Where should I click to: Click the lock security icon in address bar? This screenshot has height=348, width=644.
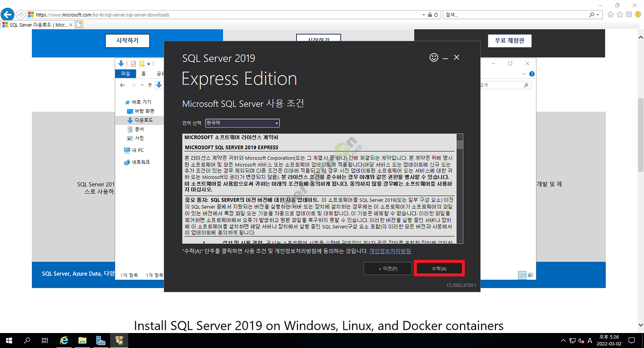[x=430, y=15]
